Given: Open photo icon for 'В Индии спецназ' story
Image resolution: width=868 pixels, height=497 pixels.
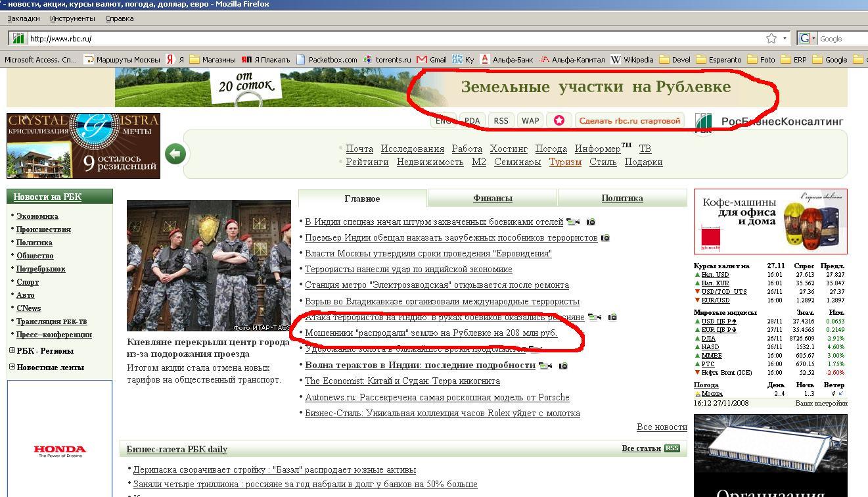Looking at the screenshot, I should click(591, 222).
